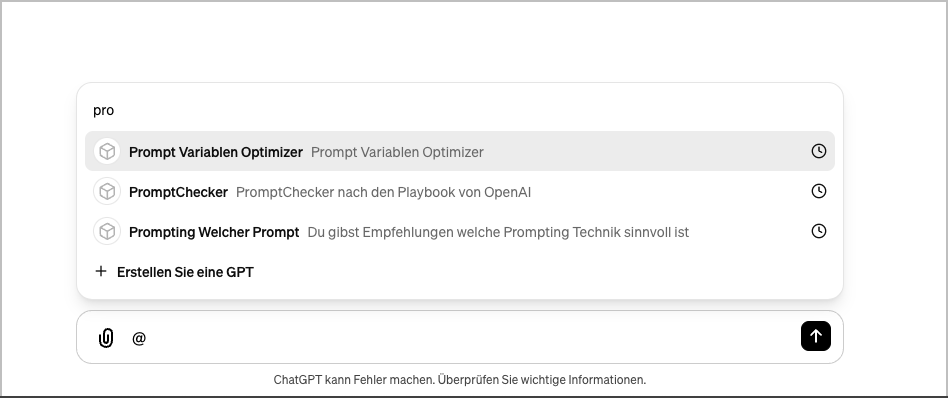Click clock icon on Prompting Welcher Prompt row
The image size is (948, 398).
point(819,231)
